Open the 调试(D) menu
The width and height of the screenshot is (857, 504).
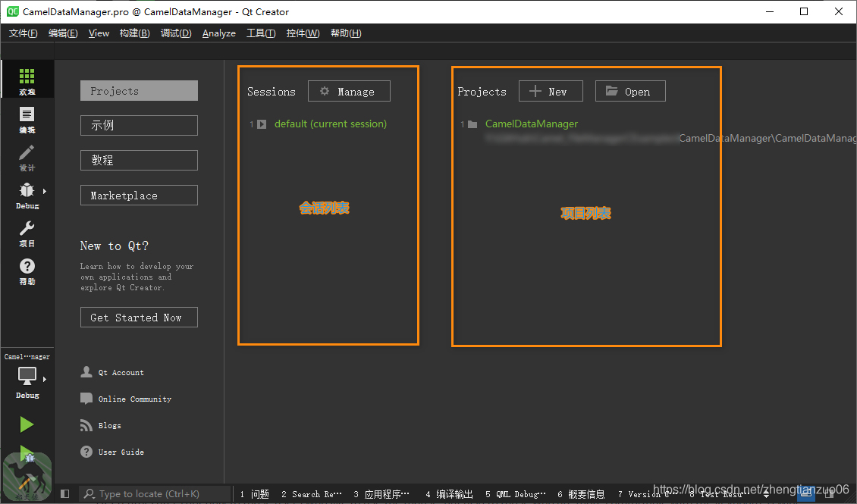(x=176, y=33)
